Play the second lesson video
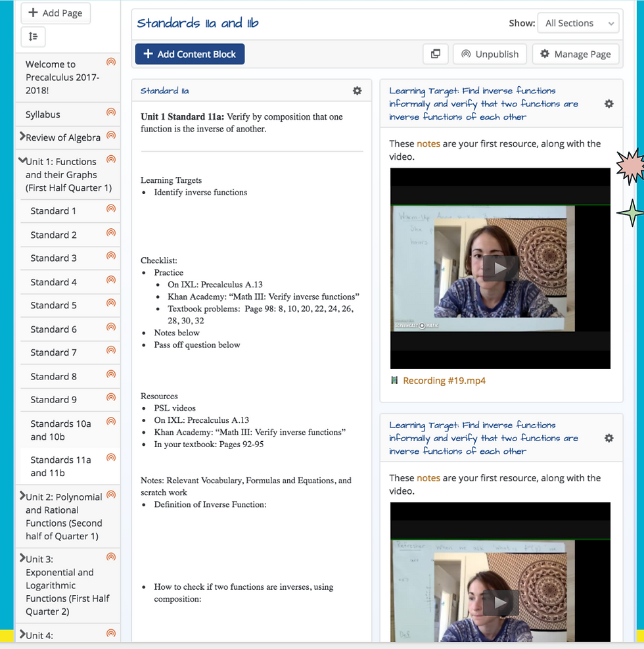 [x=500, y=602]
